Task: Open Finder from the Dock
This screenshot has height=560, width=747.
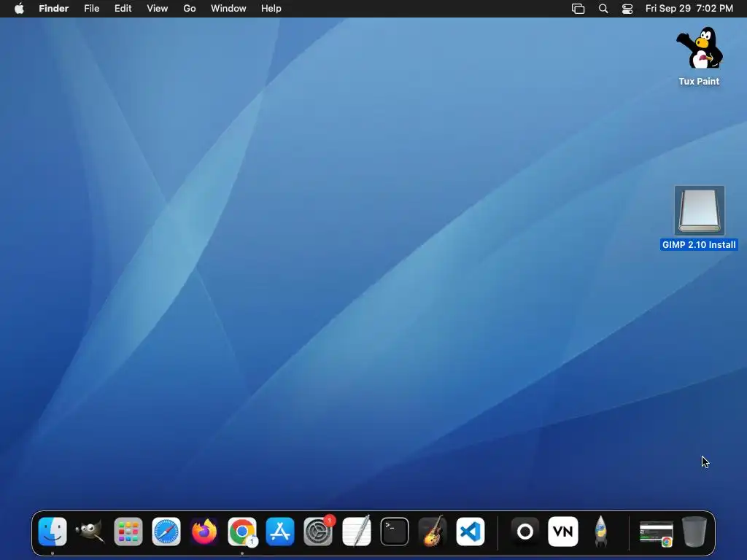Action: pos(53,532)
